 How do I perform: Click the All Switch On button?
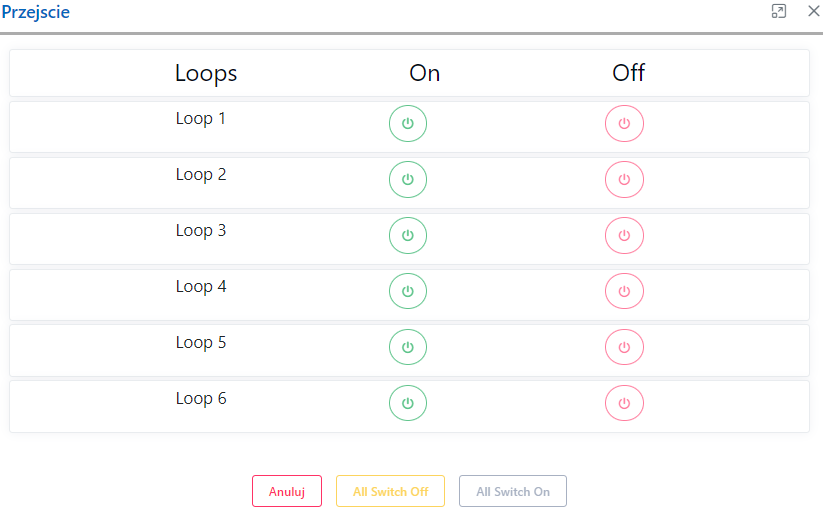[x=513, y=492]
